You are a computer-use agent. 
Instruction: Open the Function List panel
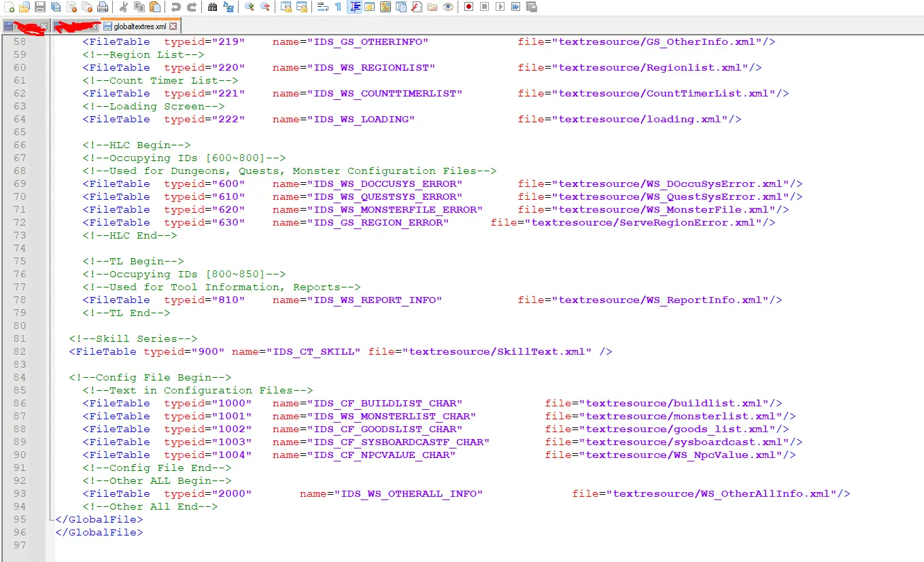pyautogui.click(x=416, y=7)
